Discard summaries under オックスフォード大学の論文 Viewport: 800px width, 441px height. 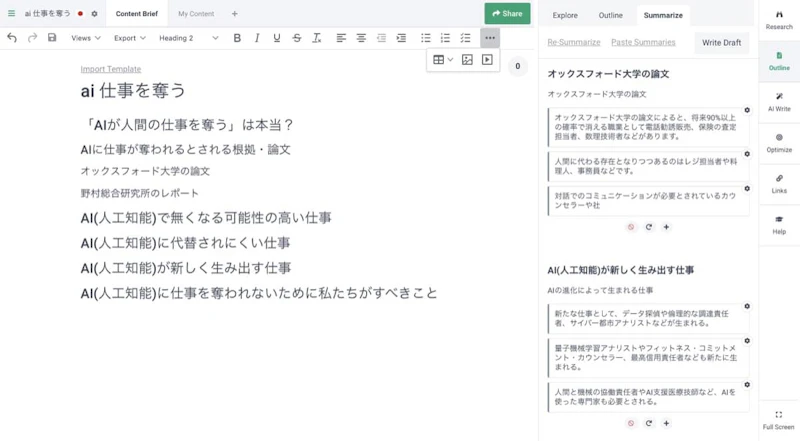click(x=631, y=227)
